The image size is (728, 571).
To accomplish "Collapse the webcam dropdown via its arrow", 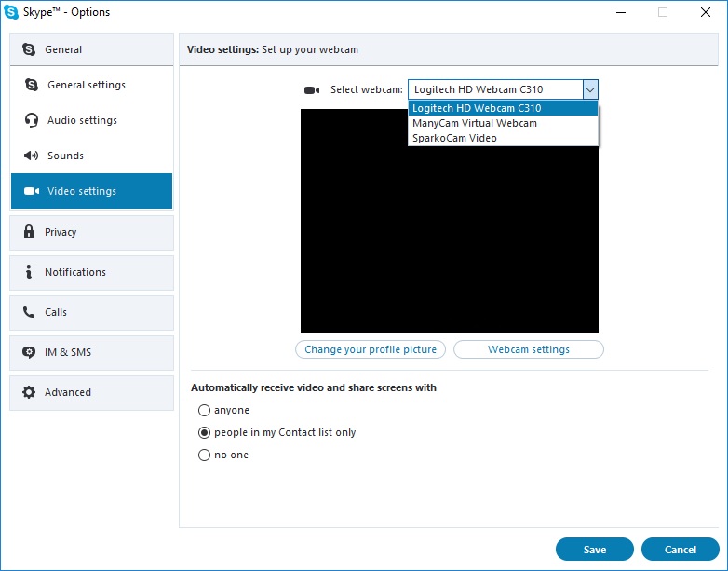I will tap(590, 89).
